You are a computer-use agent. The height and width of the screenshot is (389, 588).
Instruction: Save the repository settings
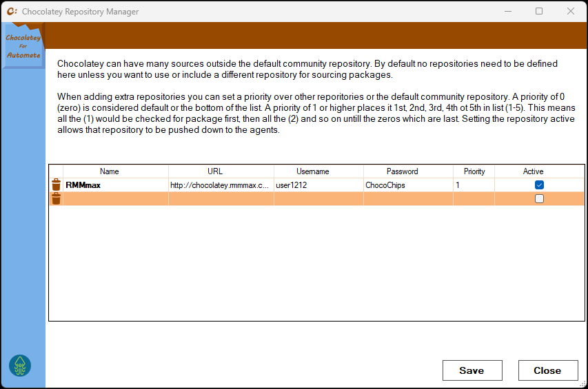pos(472,370)
